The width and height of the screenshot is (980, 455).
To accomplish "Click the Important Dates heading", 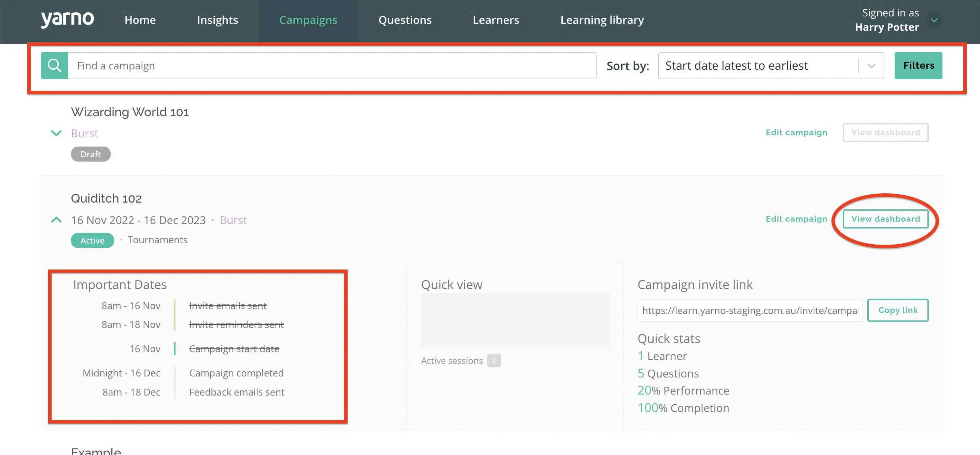I will coord(120,285).
